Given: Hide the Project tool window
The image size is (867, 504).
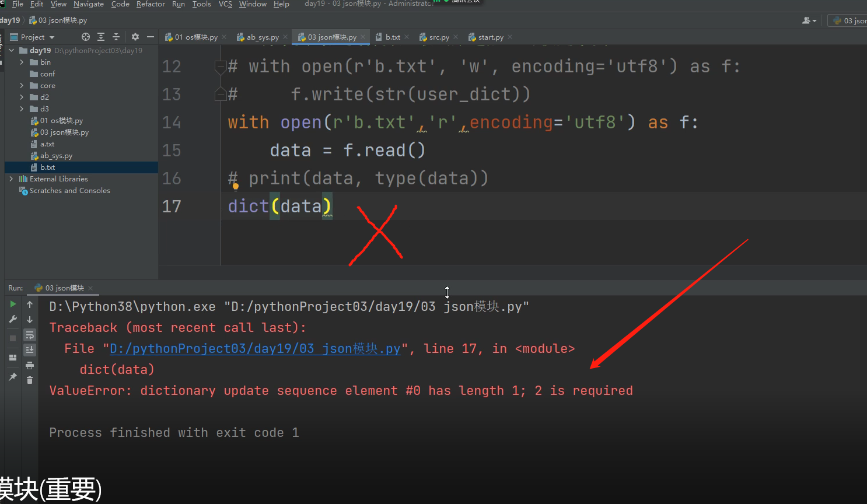Looking at the screenshot, I should tap(151, 37).
